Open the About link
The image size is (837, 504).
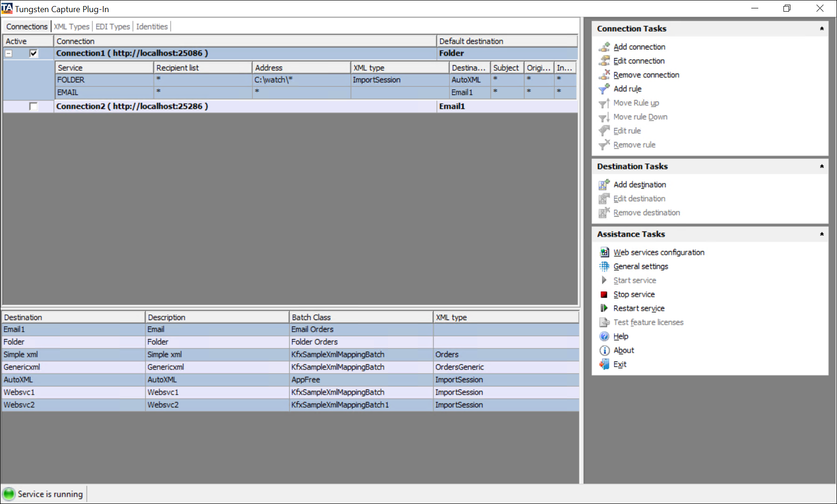click(624, 350)
